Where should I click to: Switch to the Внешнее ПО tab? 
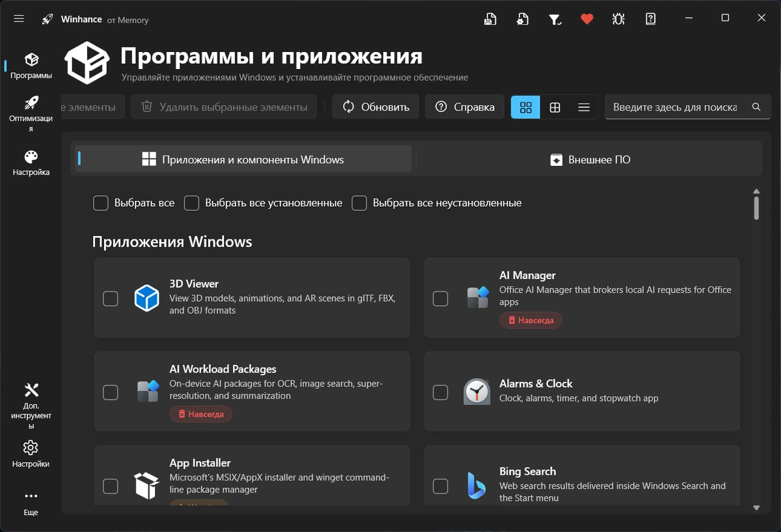589,159
